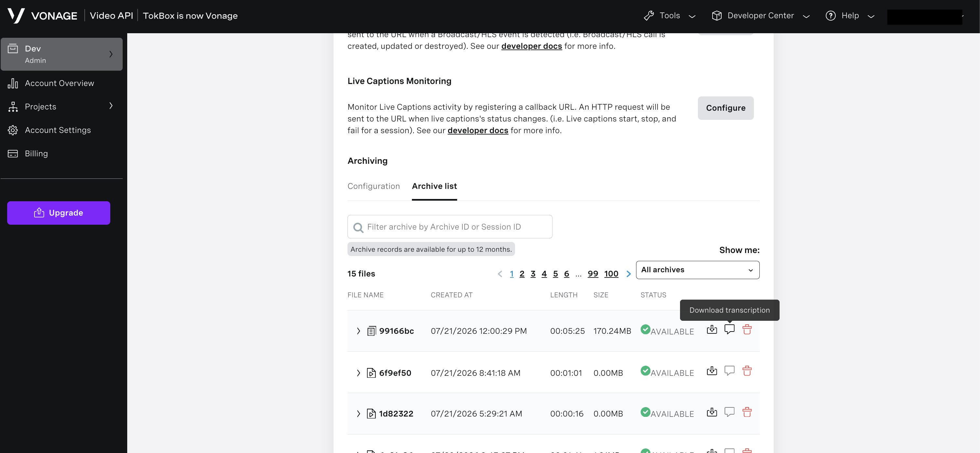The width and height of the screenshot is (980, 453).
Task: Open developer docs link for Broadcast/HLS
Action: click(531, 46)
